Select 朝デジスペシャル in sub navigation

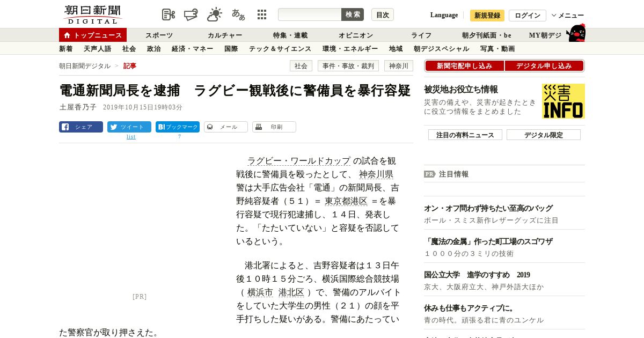pos(442,49)
